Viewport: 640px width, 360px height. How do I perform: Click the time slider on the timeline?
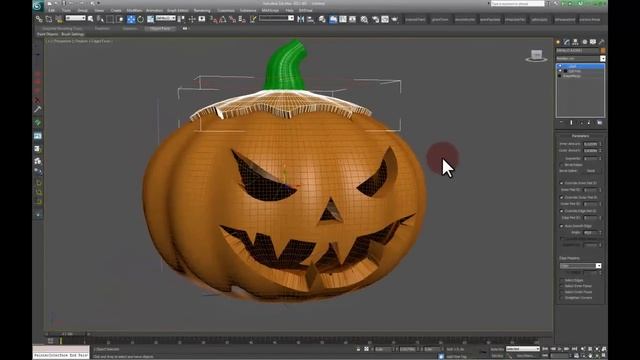coord(67,334)
